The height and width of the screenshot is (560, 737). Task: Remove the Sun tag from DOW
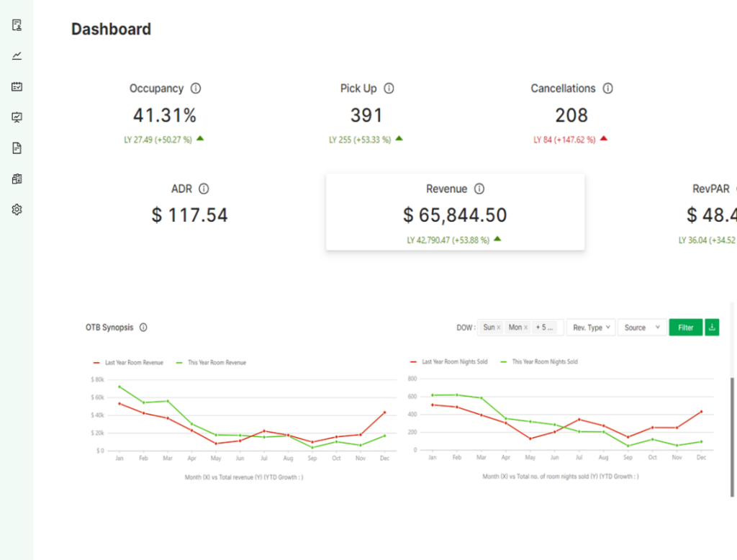pyautogui.click(x=498, y=328)
